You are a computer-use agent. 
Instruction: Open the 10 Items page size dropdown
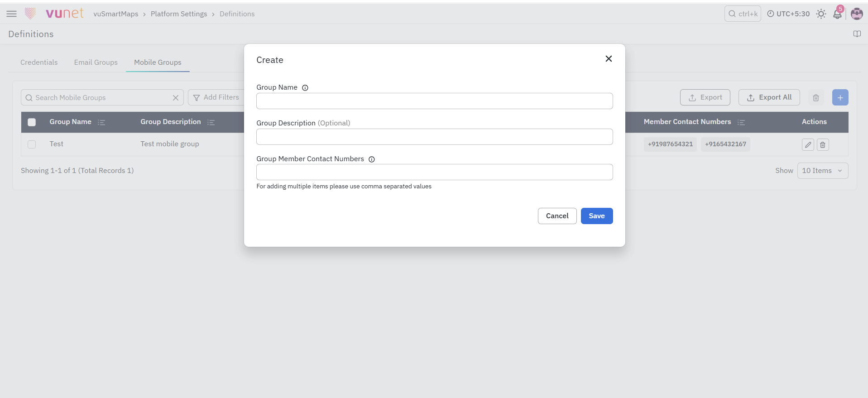click(822, 171)
